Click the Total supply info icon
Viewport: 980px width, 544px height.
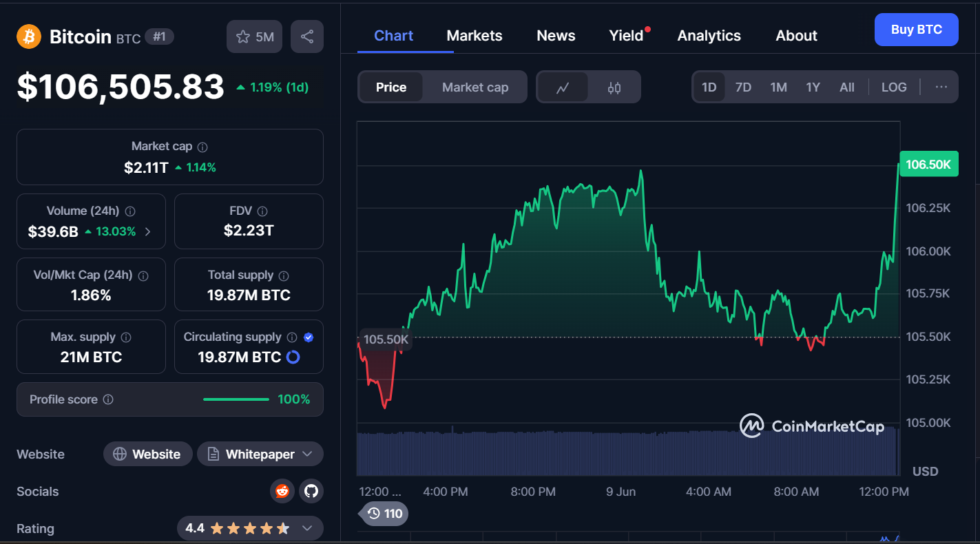(284, 275)
